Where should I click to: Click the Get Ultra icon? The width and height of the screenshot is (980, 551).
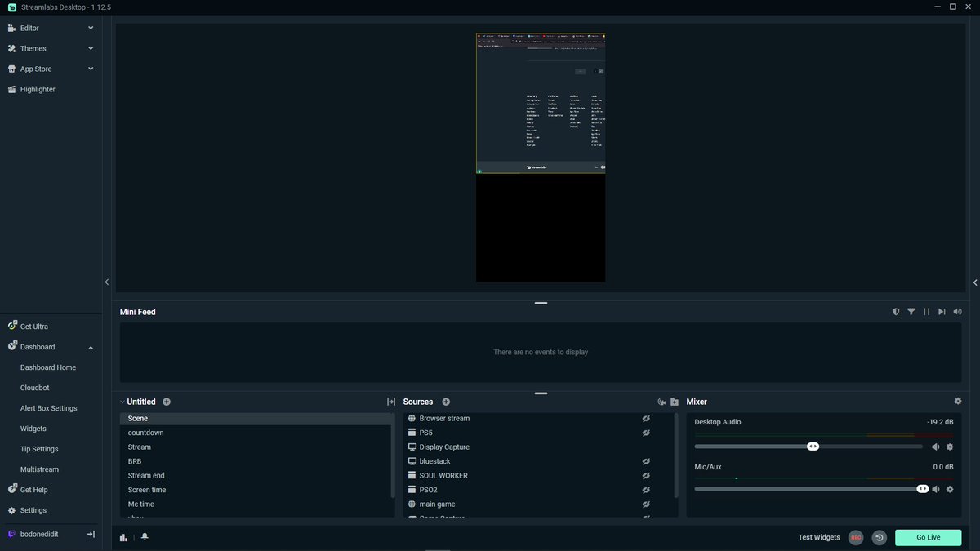pyautogui.click(x=12, y=326)
